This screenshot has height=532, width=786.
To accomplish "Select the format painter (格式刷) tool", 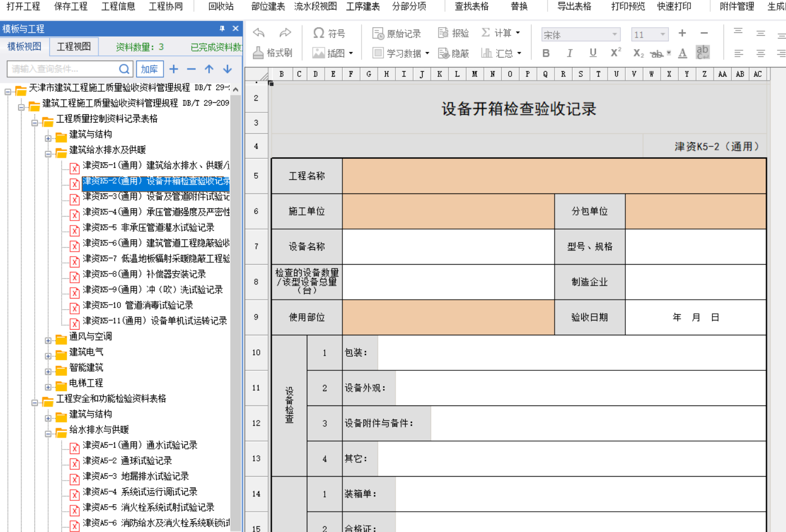I will pyautogui.click(x=273, y=53).
